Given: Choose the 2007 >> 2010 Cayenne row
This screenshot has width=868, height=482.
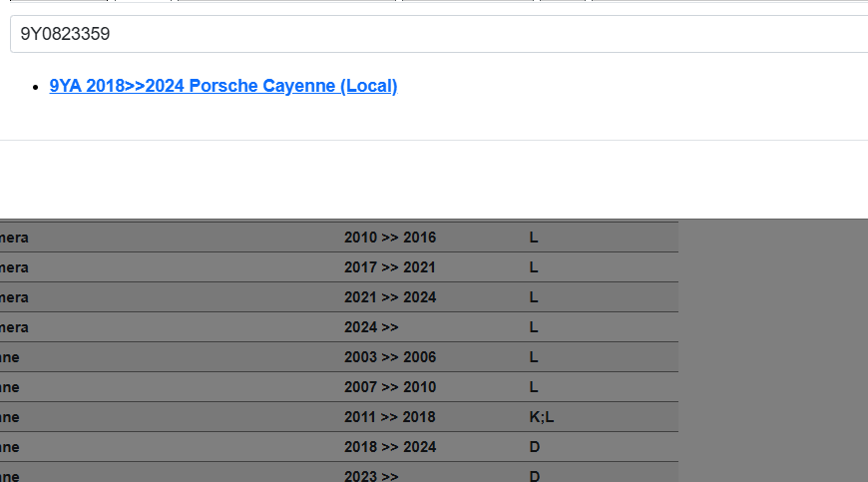Looking at the screenshot, I should pos(389,387).
